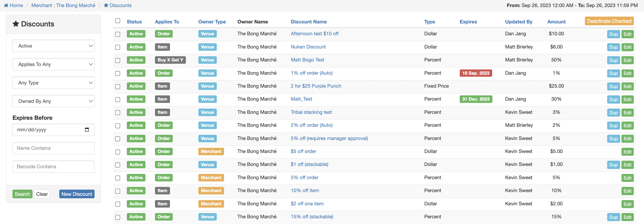Check the box for Afternoon test $10 off

tap(117, 34)
